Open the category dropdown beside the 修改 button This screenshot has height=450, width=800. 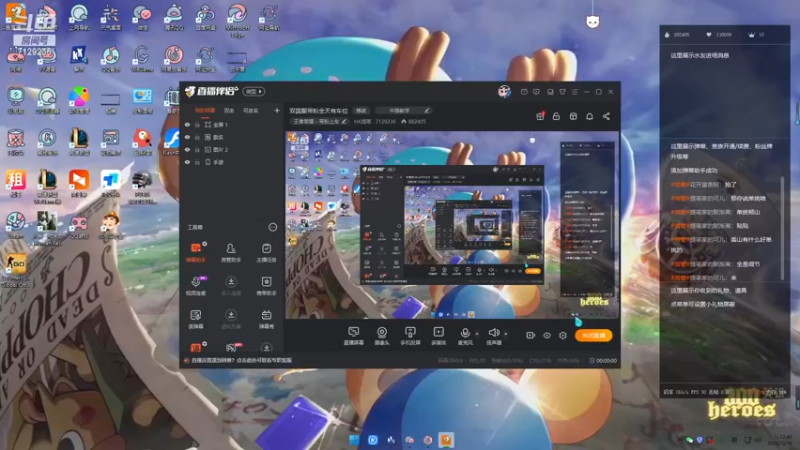[x=403, y=110]
